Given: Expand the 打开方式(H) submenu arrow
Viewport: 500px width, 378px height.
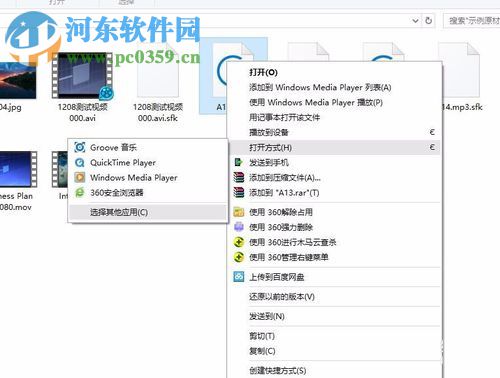Looking at the screenshot, I should pos(432,147).
